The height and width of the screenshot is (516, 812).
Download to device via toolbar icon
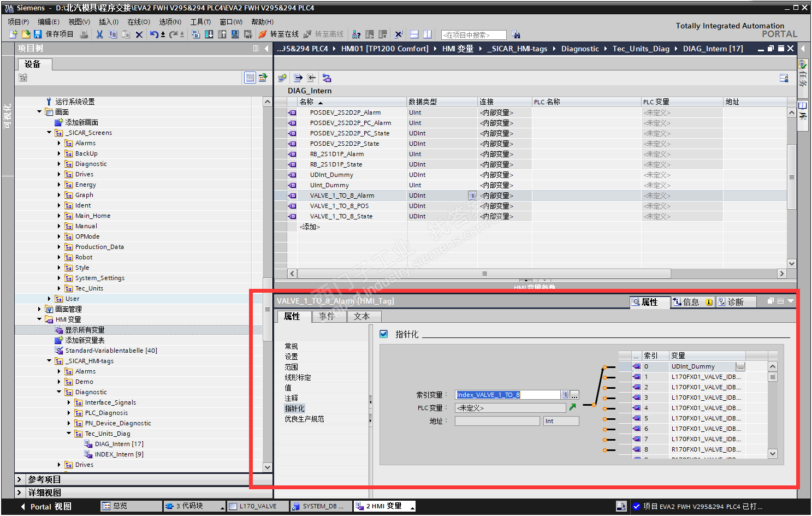pos(209,34)
